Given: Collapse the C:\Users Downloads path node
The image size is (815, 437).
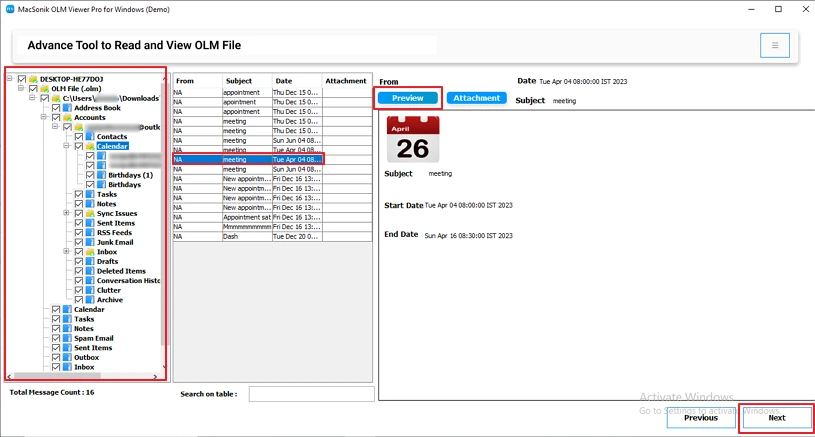Looking at the screenshot, I should pyautogui.click(x=33, y=98).
